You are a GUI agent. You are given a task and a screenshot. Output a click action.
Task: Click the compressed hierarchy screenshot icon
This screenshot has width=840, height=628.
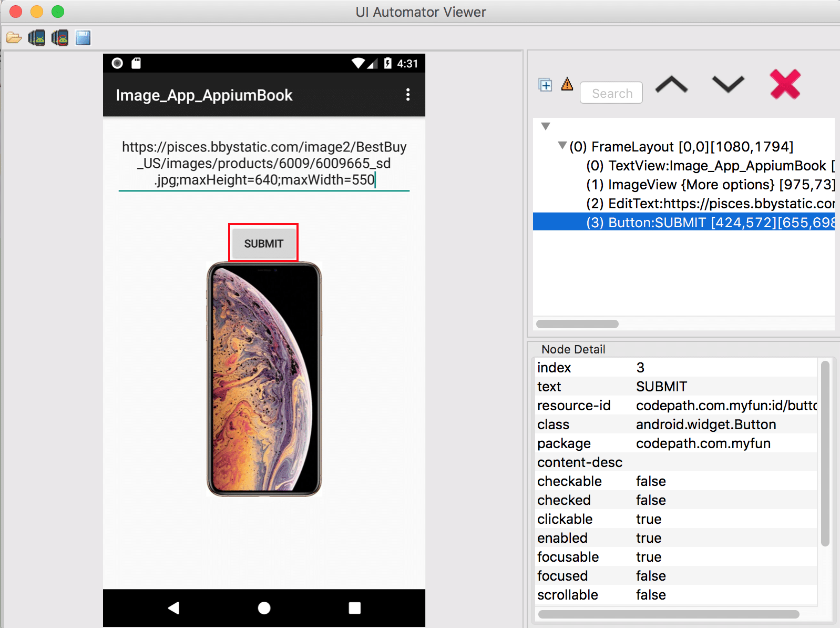click(60, 38)
